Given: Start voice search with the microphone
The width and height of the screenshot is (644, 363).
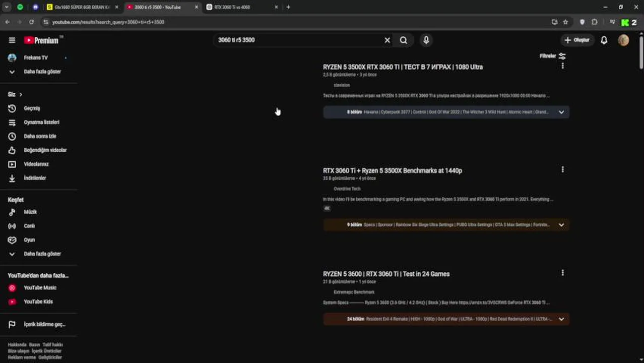Looking at the screenshot, I should click(426, 40).
